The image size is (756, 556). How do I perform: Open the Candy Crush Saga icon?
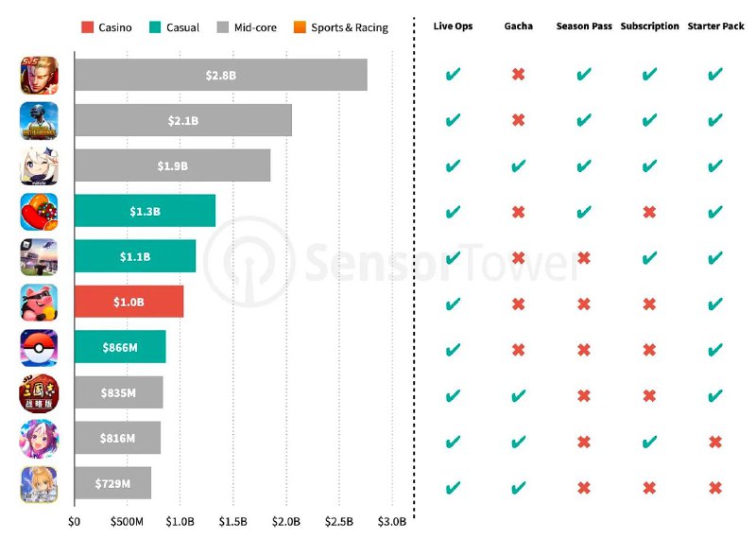(39, 212)
